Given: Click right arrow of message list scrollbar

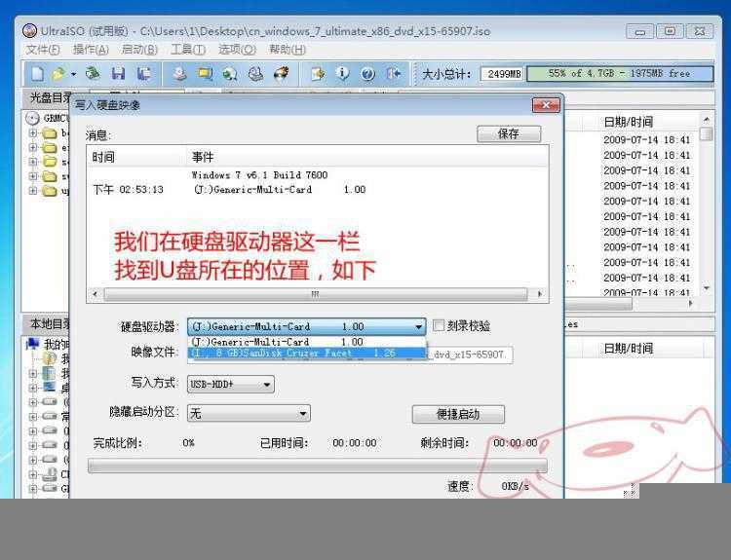Looking at the screenshot, I should click(x=540, y=294).
